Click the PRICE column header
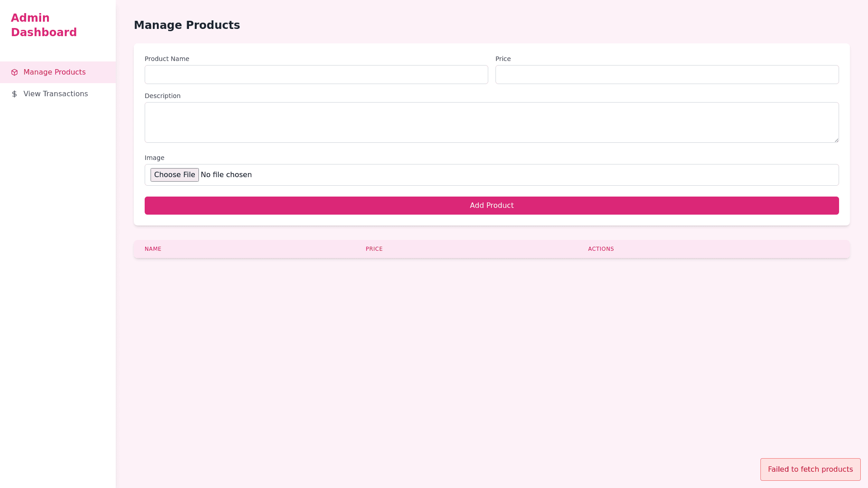 point(374,249)
